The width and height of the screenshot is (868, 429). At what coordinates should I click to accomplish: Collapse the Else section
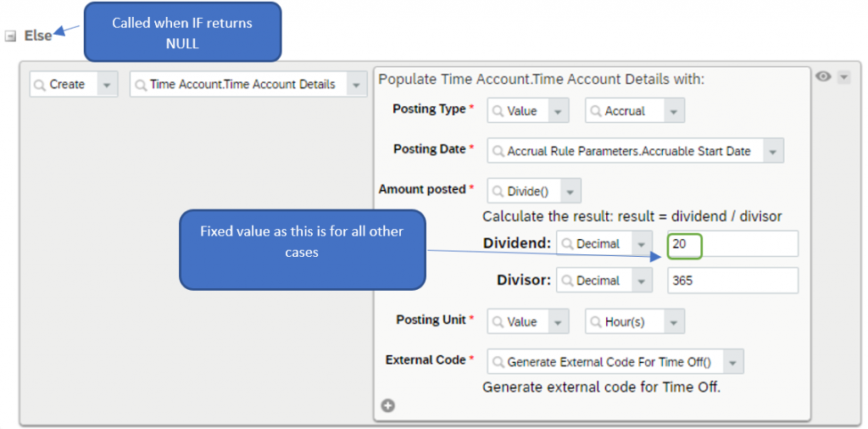coord(9,36)
